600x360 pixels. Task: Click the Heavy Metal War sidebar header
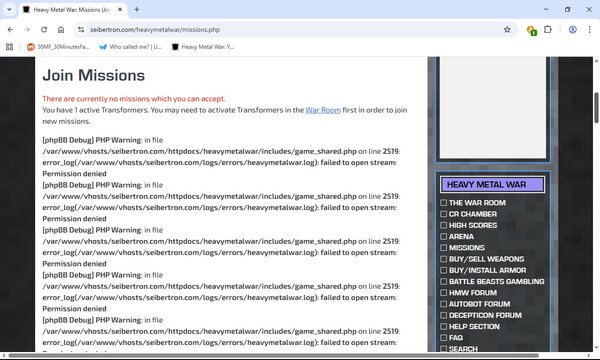tap(492, 184)
